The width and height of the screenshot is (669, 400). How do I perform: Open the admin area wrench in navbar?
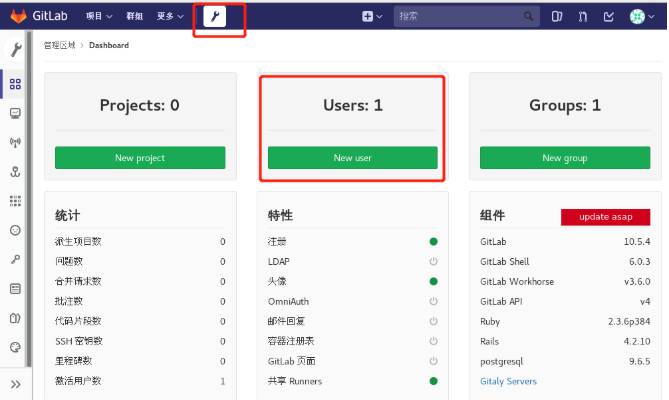pos(215,17)
